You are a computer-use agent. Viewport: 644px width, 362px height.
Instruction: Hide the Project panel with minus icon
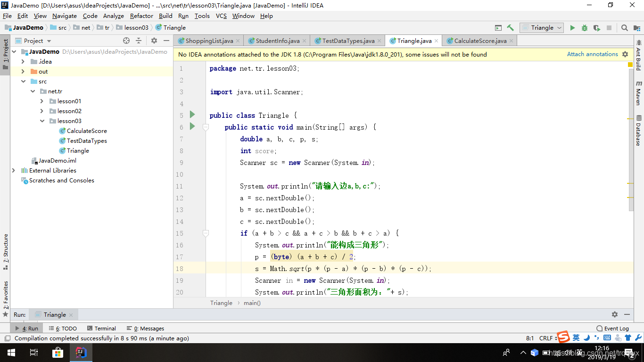166,41
